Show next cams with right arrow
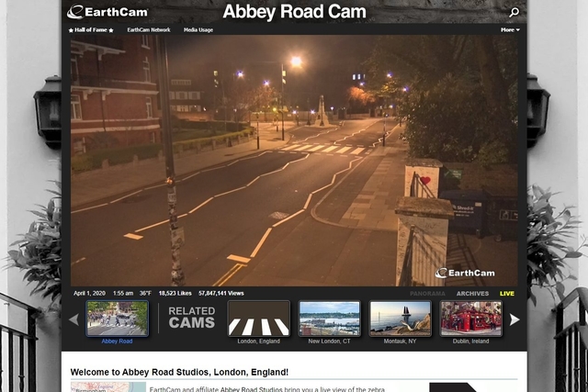 514,319
